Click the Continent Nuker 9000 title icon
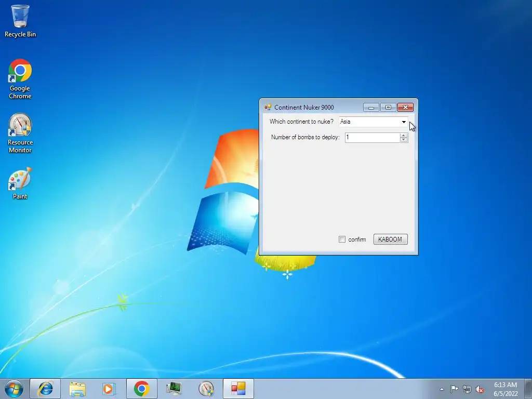Image resolution: width=532 pixels, height=399 pixels. (268, 107)
